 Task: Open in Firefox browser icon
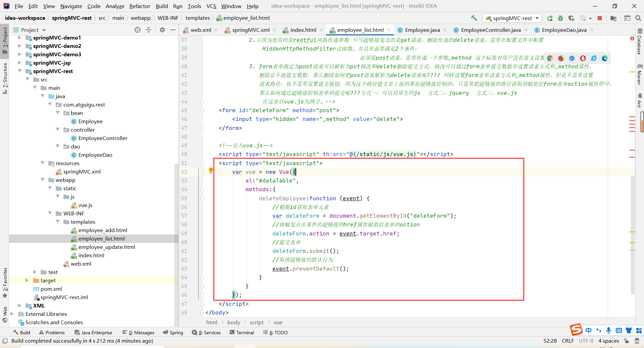pos(561,58)
